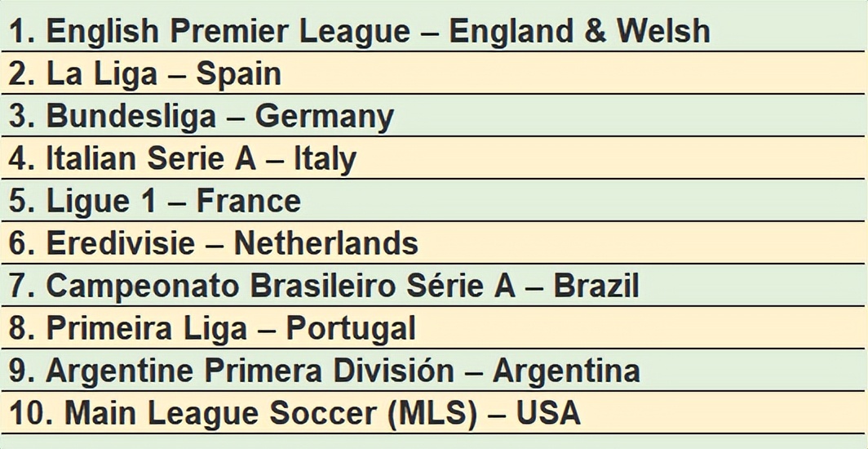Click the Italian Serie A name
The width and height of the screenshot is (868, 449).
[150, 159]
